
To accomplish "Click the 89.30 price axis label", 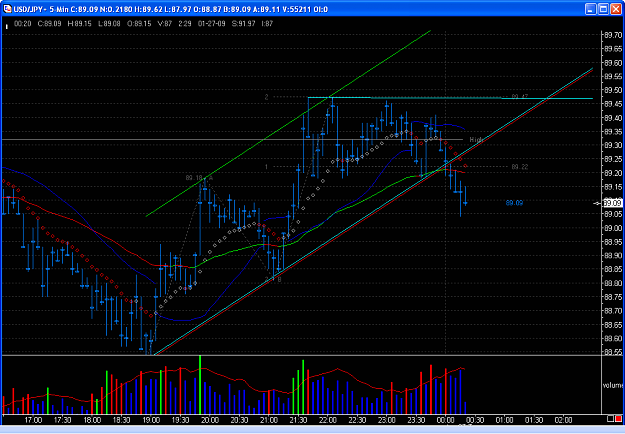I will click(613, 145).
